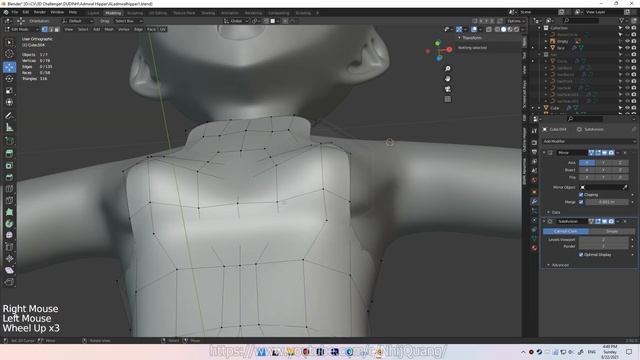Screen dimensions: 640x360
Task: Collapse the Mirror modifier panel
Action: (x=544, y=153)
